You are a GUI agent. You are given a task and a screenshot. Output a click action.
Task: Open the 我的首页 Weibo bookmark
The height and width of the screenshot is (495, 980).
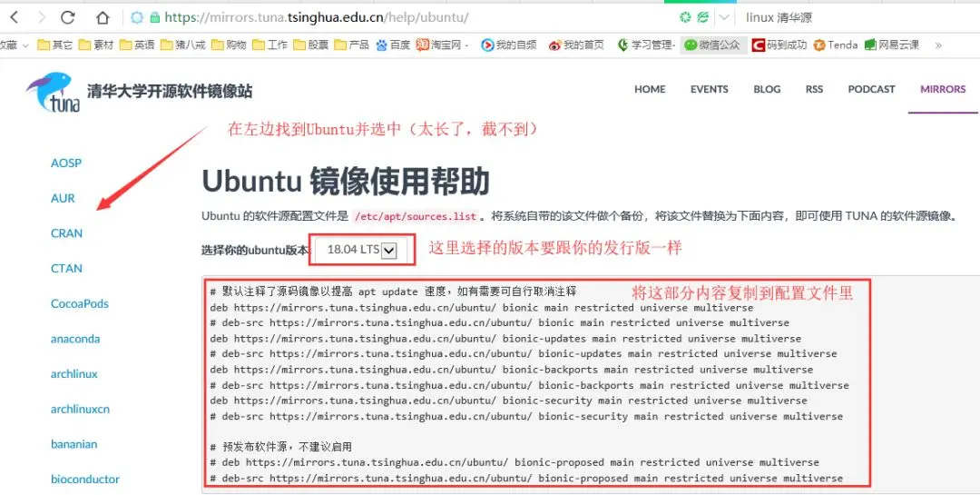click(x=576, y=45)
